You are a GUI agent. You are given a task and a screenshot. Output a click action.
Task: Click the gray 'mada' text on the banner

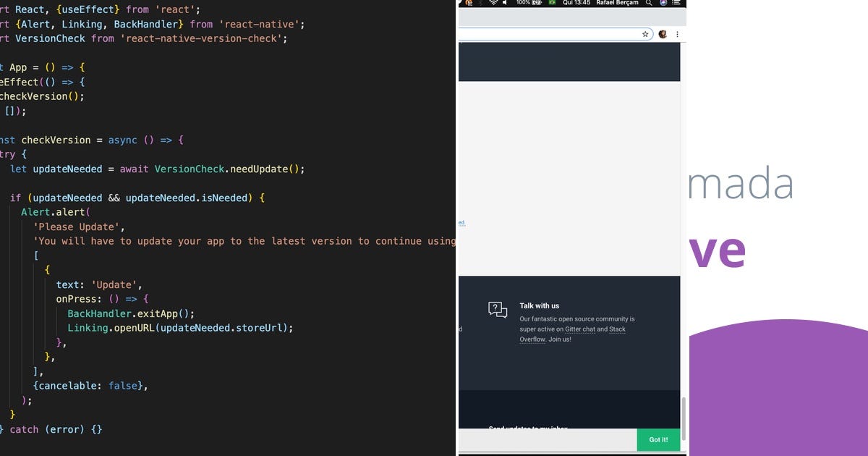click(x=741, y=184)
